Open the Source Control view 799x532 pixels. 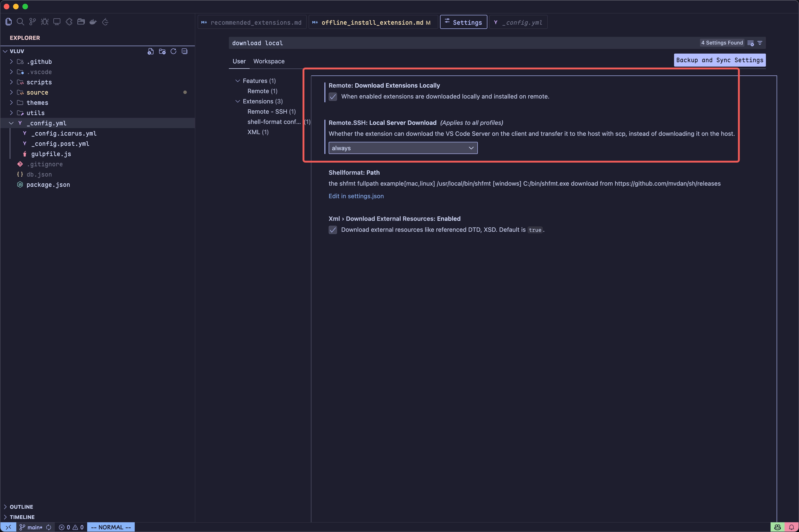click(32, 22)
